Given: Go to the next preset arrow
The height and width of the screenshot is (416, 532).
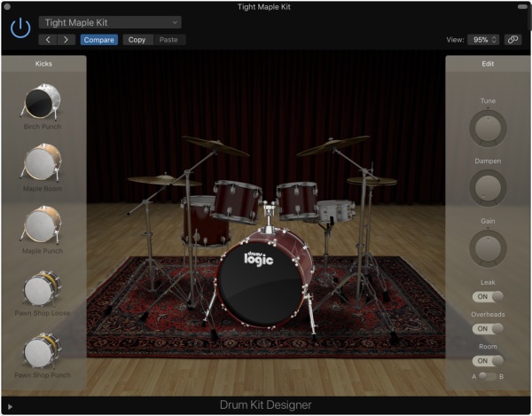Looking at the screenshot, I should coord(66,40).
